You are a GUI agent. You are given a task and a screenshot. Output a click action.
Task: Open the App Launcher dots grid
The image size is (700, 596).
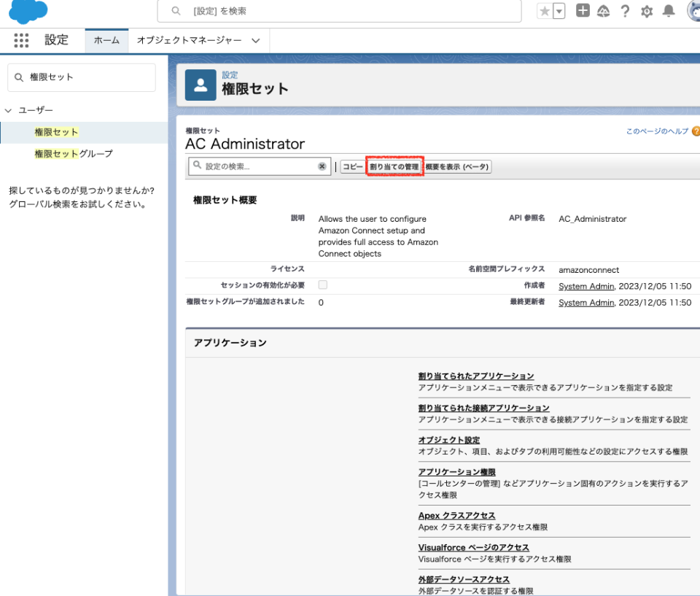coord(21,40)
